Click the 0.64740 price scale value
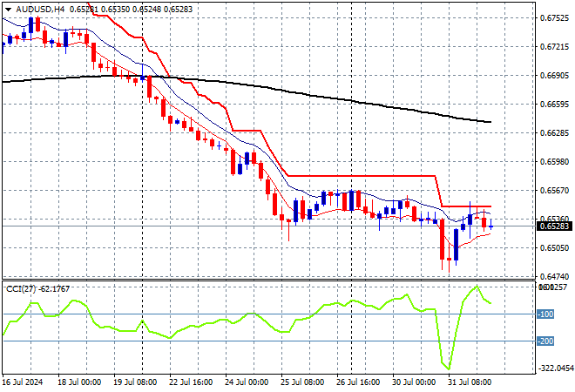 click(554, 276)
